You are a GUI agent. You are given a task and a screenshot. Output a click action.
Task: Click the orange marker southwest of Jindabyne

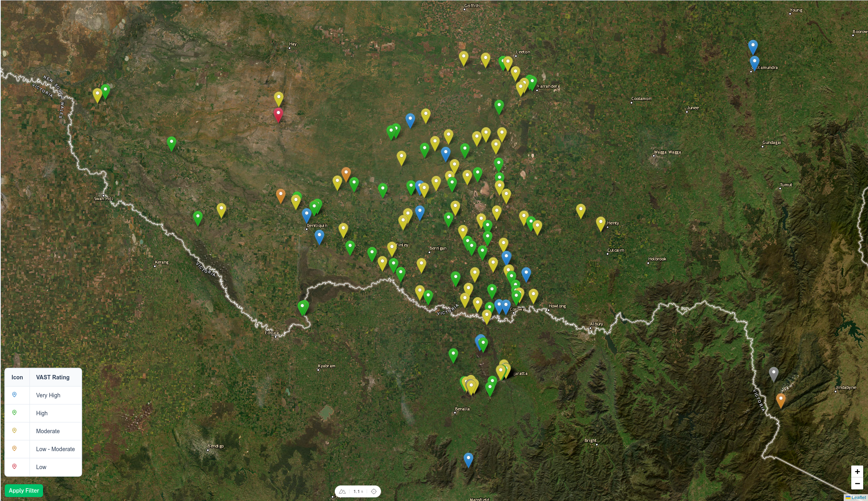[780, 400]
